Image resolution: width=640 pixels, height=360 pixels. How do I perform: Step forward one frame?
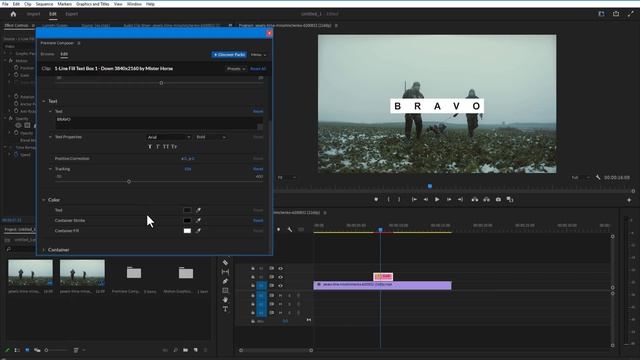pyautogui.click(x=449, y=200)
